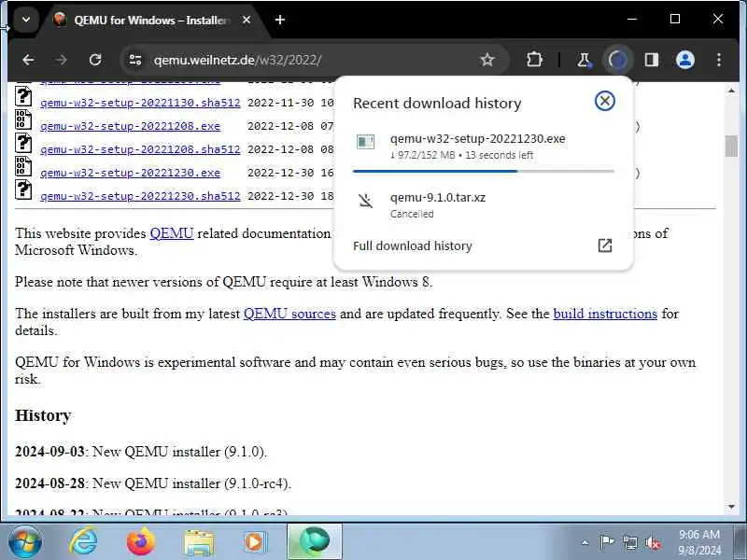
Task: Select the QEMU for Windows – Installers tab
Action: 151,20
